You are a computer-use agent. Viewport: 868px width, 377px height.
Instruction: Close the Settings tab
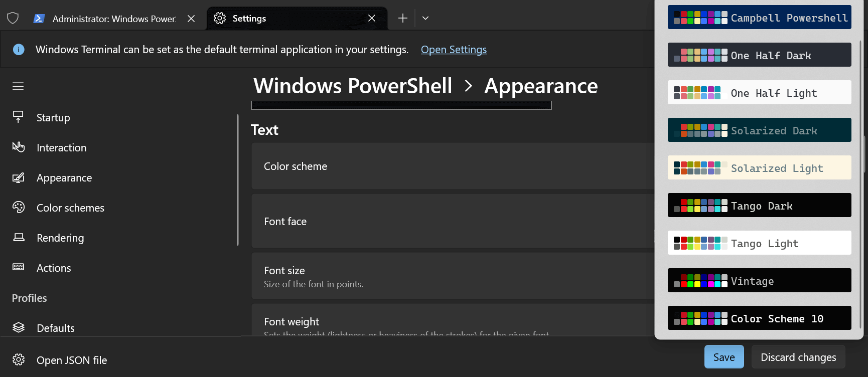click(372, 18)
